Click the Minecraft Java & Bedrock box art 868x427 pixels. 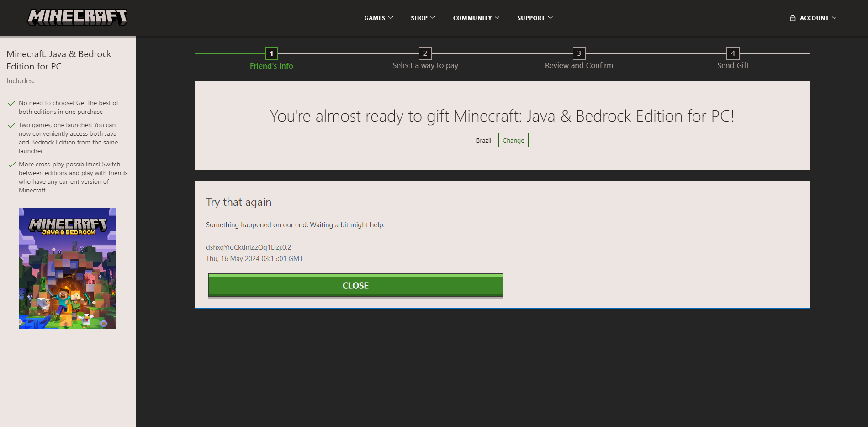pos(68,268)
